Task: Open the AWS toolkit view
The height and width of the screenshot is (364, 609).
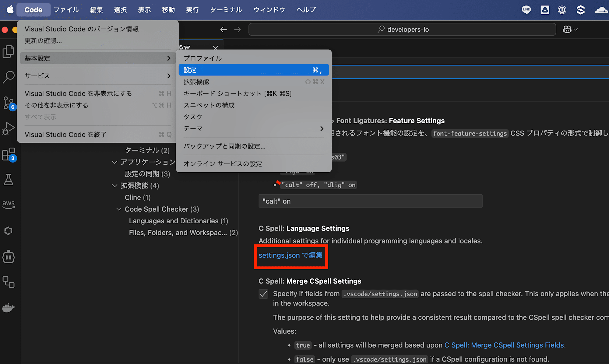Action: pyautogui.click(x=9, y=205)
